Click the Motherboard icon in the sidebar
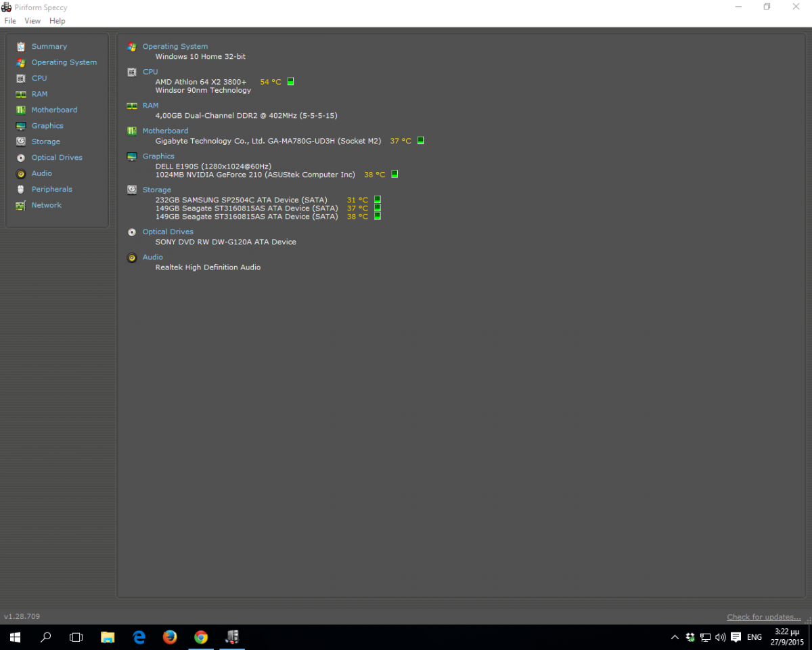The image size is (812, 650). 20,110
